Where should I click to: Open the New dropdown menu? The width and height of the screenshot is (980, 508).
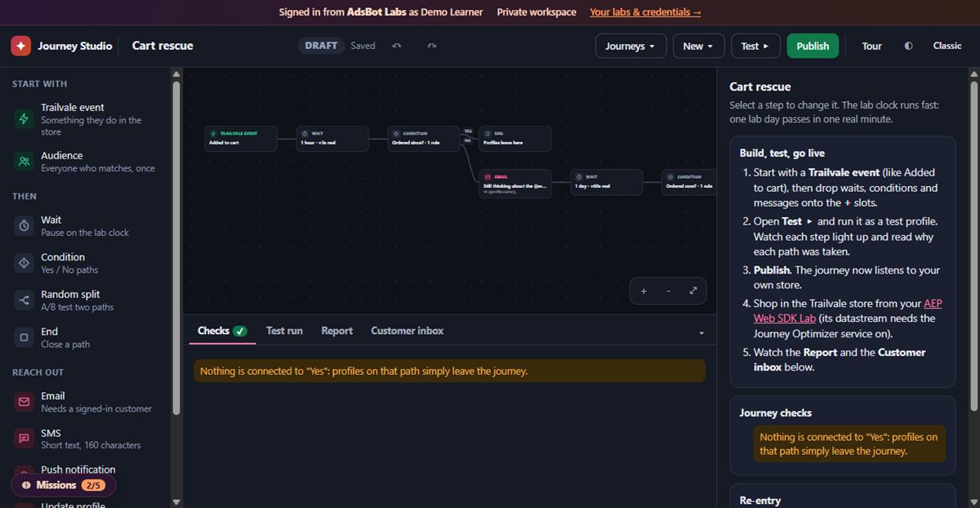(x=698, y=46)
